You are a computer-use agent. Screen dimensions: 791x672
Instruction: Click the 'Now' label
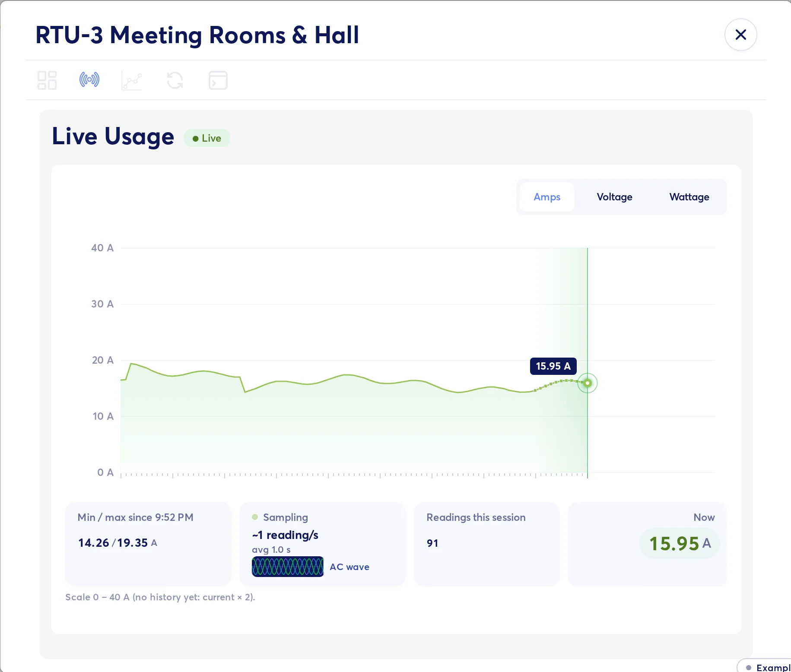pyautogui.click(x=704, y=517)
